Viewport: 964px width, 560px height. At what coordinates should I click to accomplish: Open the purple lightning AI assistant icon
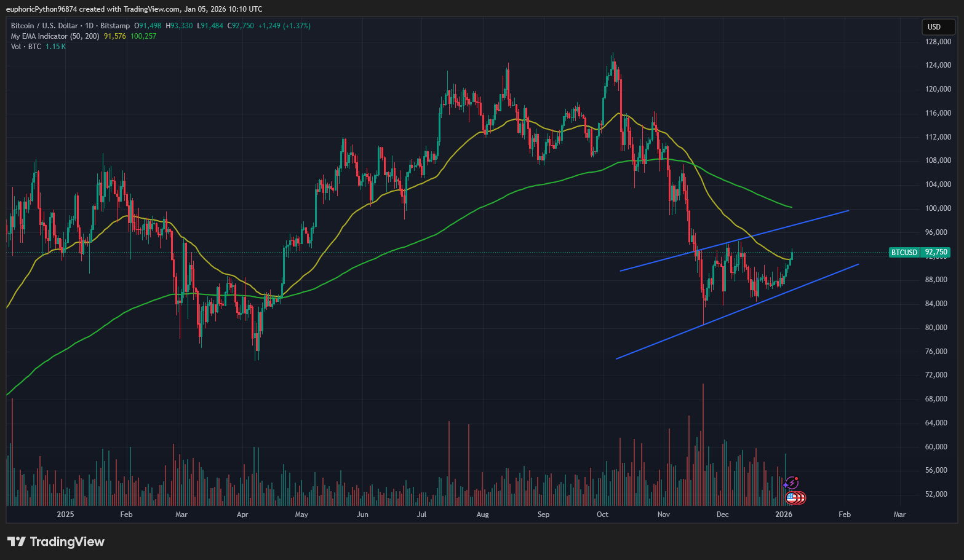pyautogui.click(x=792, y=482)
